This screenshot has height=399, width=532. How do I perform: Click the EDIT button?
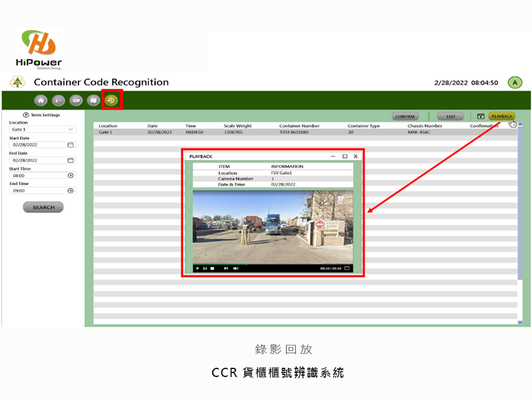pyautogui.click(x=450, y=116)
